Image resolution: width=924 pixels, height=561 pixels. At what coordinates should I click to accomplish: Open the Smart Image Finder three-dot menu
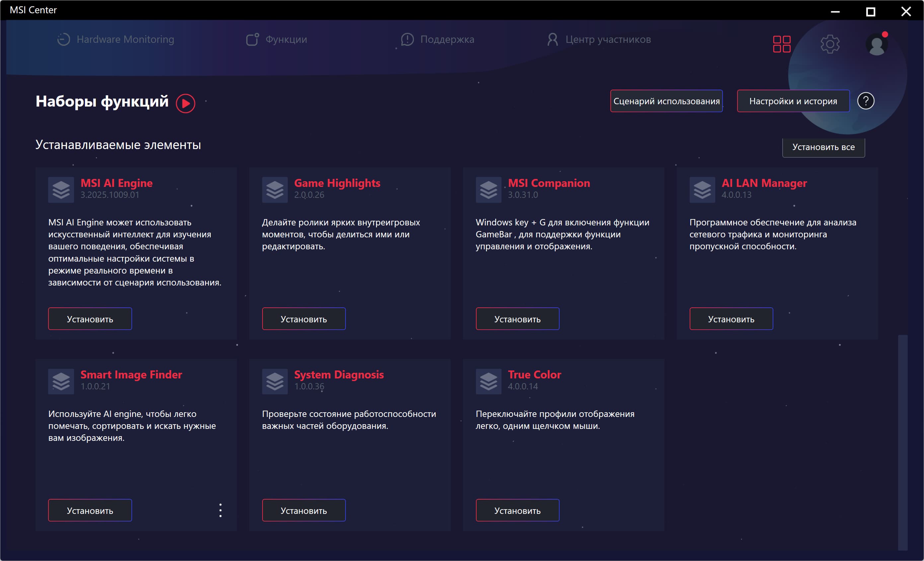click(220, 510)
